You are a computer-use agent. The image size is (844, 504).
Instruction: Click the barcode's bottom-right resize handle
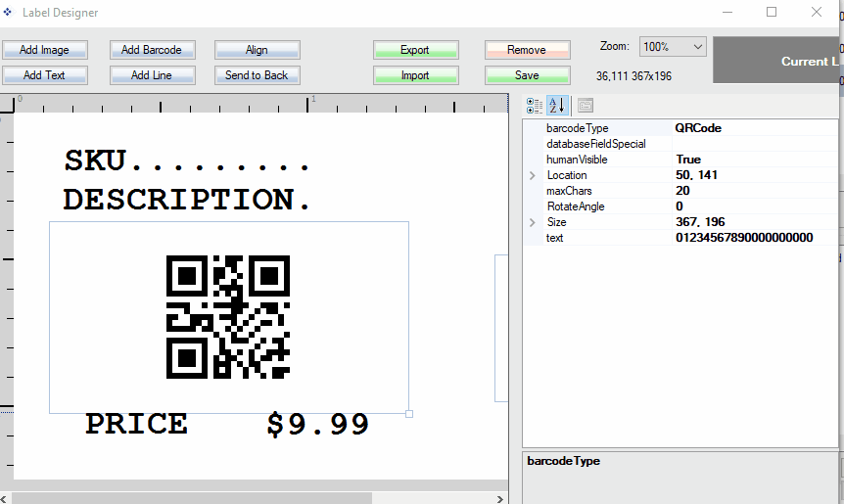tap(409, 414)
